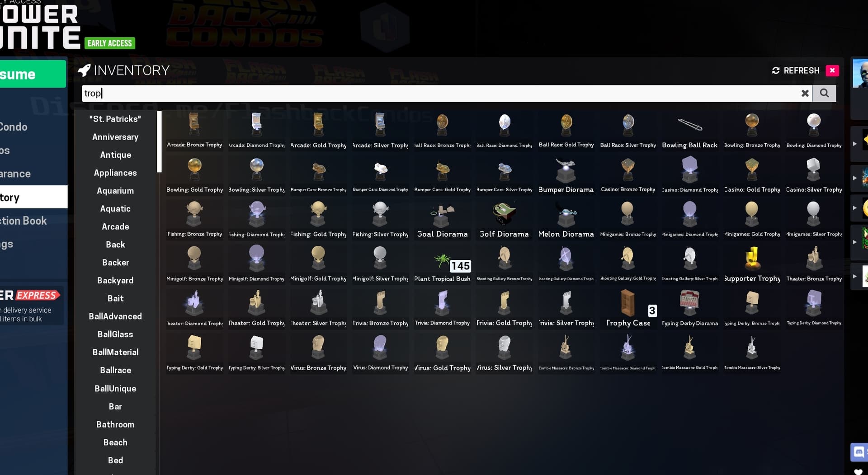868x475 pixels.
Task: Filter by Anniversary category
Action: pyautogui.click(x=115, y=137)
